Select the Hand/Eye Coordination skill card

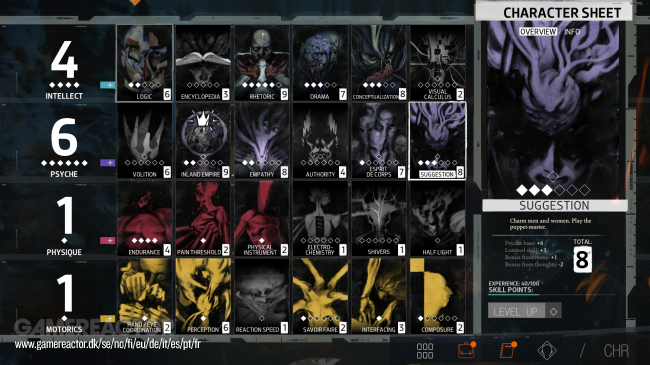click(144, 296)
